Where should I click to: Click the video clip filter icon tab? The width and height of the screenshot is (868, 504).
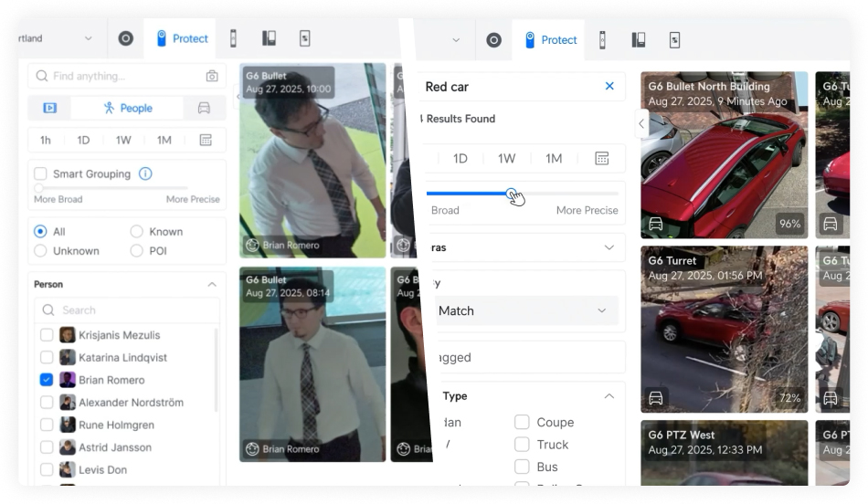[x=50, y=108]
